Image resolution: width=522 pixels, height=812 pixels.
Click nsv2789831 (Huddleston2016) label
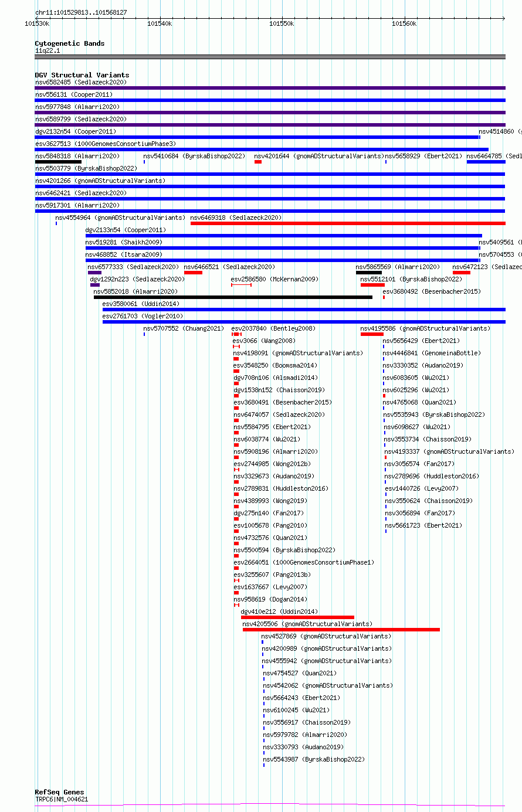(x=281, y=488)
